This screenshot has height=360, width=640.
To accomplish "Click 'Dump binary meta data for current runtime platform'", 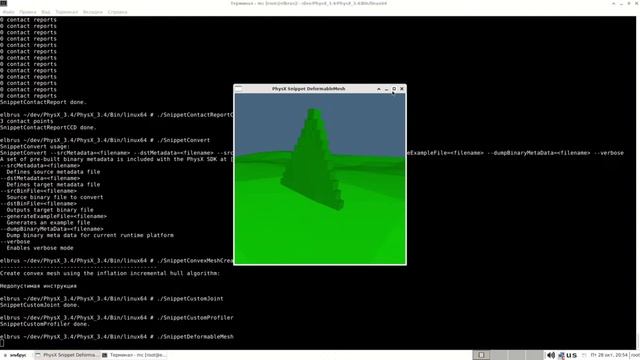I will (90, 236).
